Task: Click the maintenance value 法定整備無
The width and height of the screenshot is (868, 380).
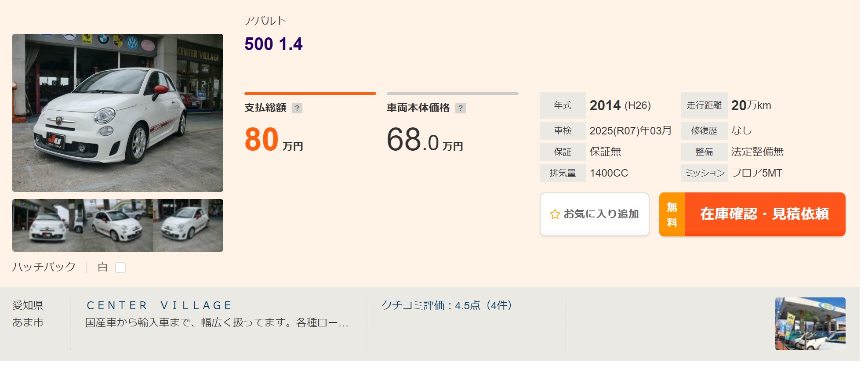Action: coord(757,152)
